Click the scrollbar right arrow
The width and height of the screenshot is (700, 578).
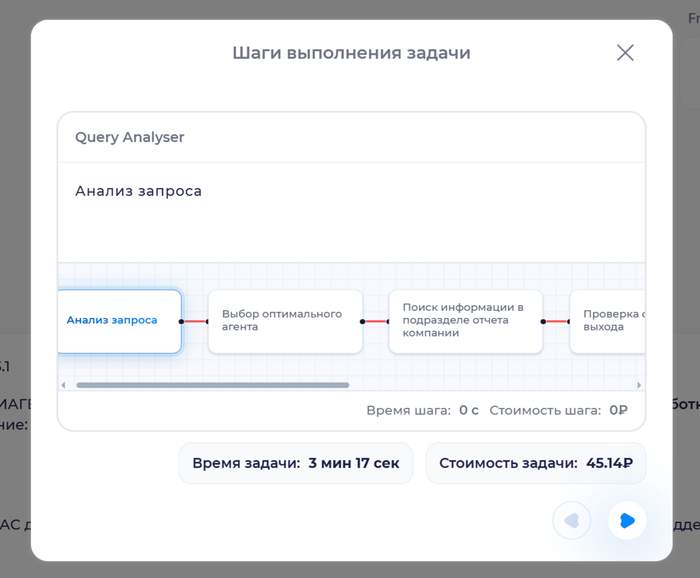639,385
